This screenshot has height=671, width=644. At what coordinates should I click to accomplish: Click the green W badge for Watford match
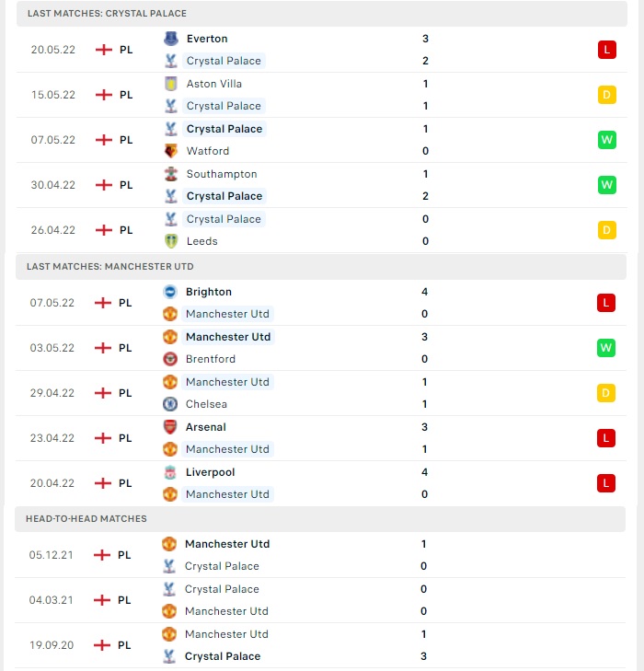607,140
